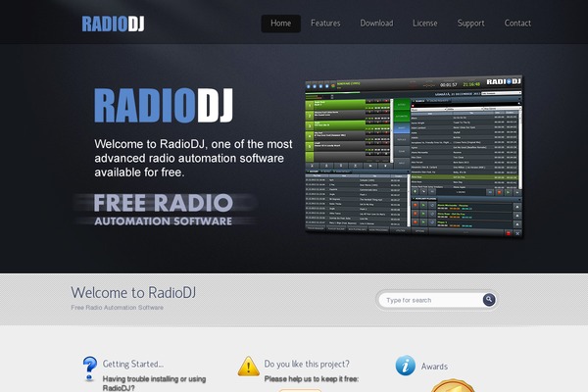Click the search magnifier button
This screenshot has height=392, width=588.
489,299
